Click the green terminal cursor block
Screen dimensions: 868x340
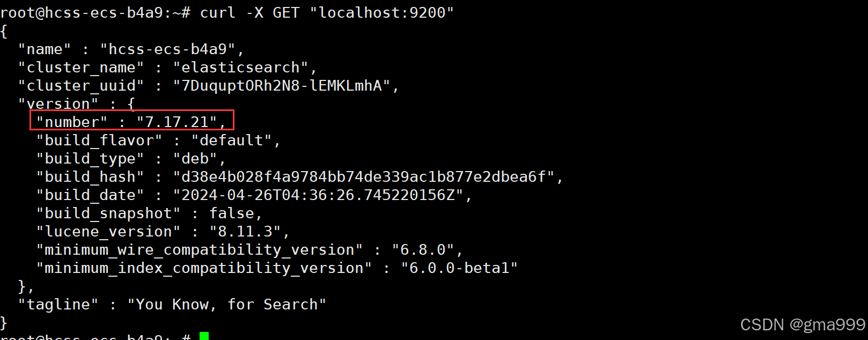204,336
